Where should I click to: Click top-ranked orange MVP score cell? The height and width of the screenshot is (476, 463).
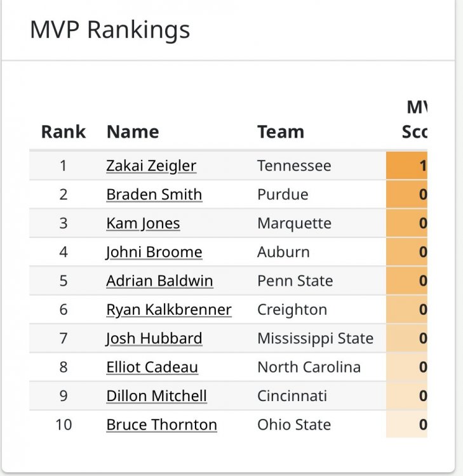pos(407,166)
